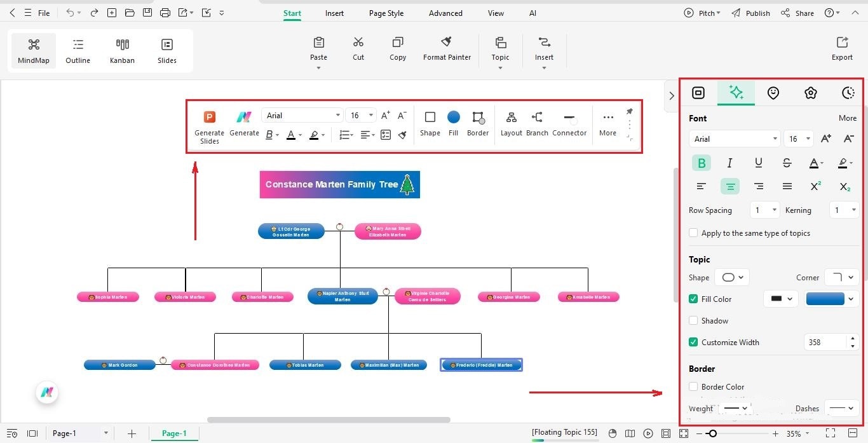Viewport: 868px width, 443px height.
Task: Click the print icon in top bar
Action: point(165,13)
